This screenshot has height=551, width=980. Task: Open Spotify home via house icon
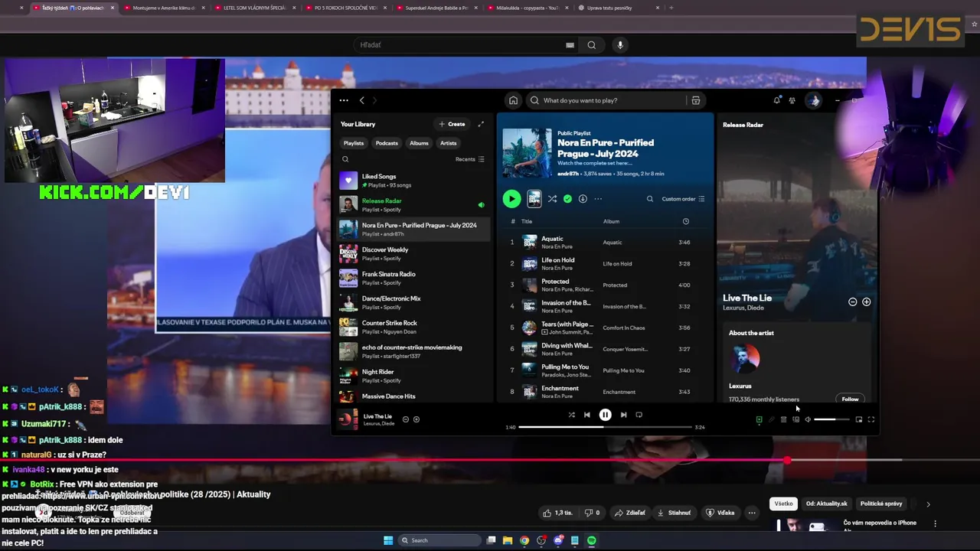(x=513, y=100)
